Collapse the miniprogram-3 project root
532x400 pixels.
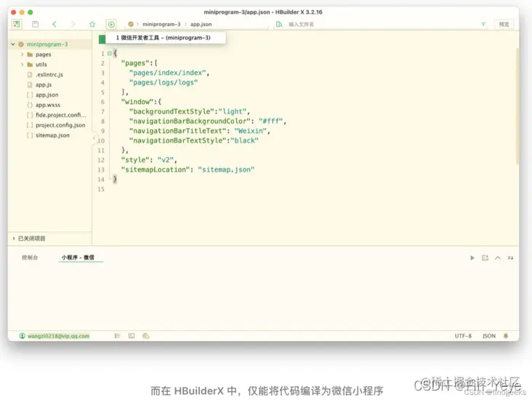(13, 44)
